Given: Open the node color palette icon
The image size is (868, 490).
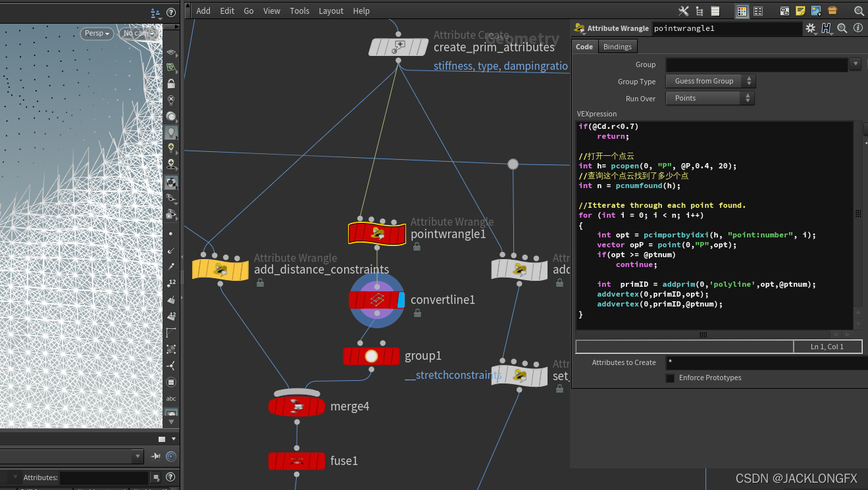Looking at the screenshot, I should pos(742,11).
